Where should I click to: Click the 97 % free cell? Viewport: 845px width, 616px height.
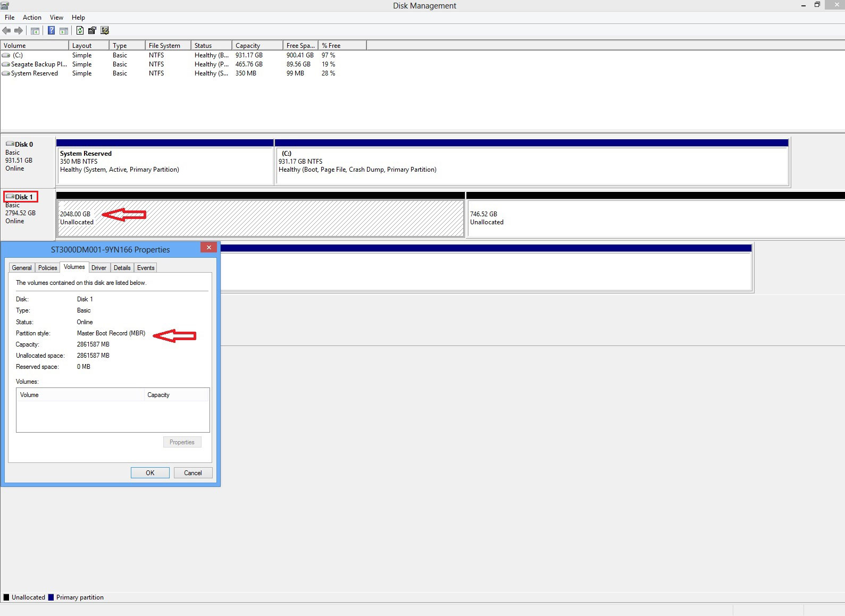point(328,55)
